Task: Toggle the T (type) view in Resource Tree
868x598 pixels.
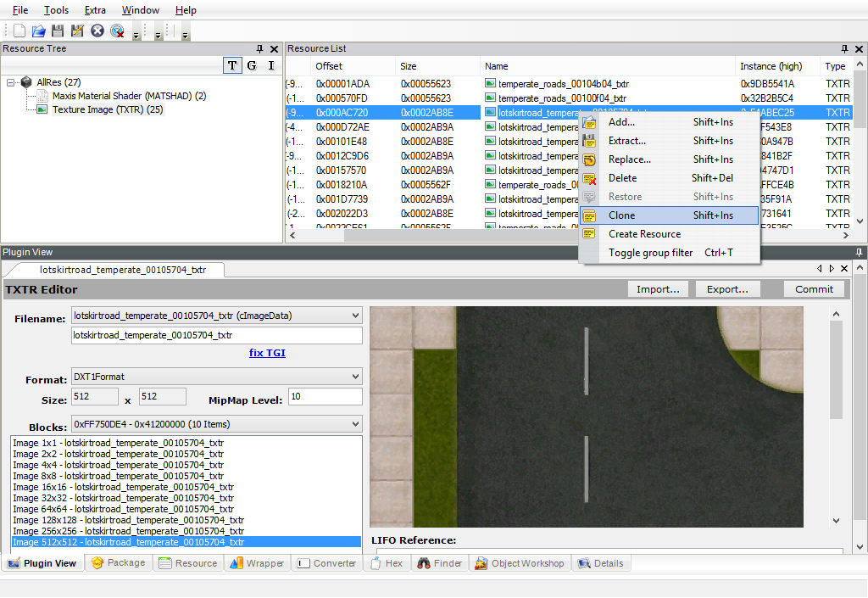Action: pos(232,65)
